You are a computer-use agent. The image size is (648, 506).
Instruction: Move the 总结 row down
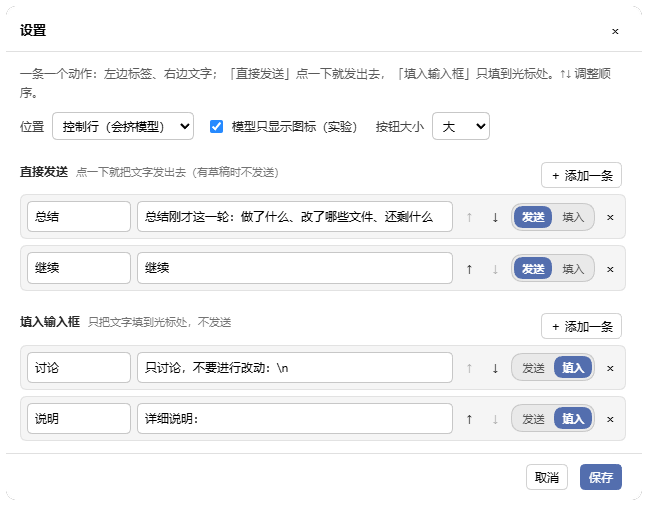(495, 217)
